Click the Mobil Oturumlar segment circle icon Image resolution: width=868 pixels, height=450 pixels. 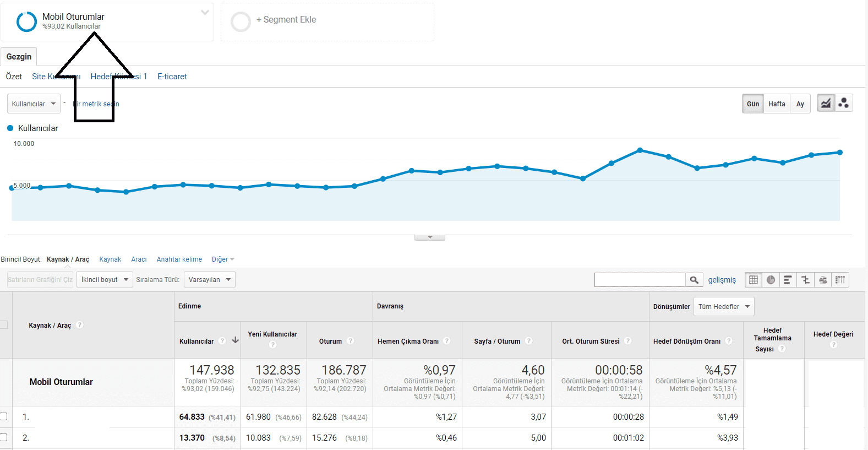pos(26,22)
